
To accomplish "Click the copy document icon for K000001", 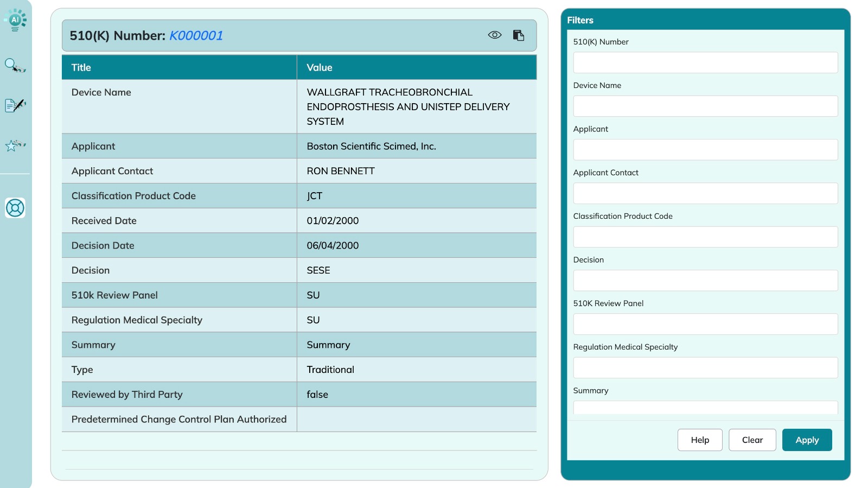I will coord(519,35).
